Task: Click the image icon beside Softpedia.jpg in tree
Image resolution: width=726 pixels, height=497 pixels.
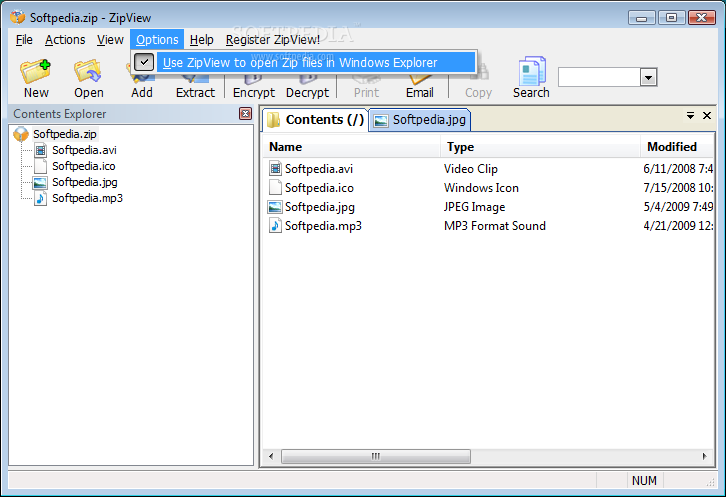Action: 40,182
